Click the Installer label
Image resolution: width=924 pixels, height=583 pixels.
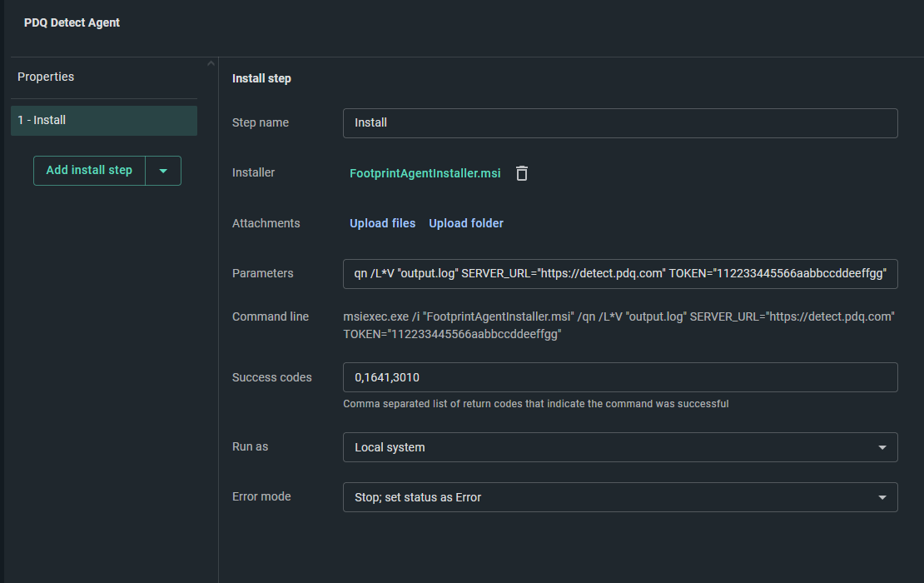253,172
